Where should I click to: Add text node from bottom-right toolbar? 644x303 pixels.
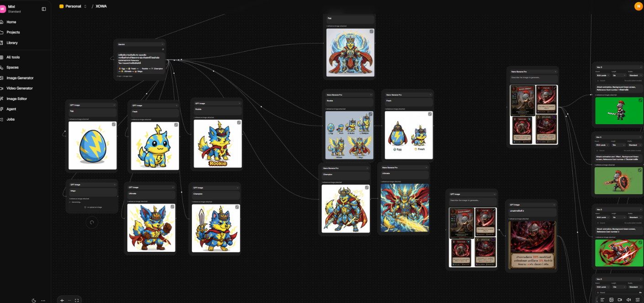[x=602, y=300]
